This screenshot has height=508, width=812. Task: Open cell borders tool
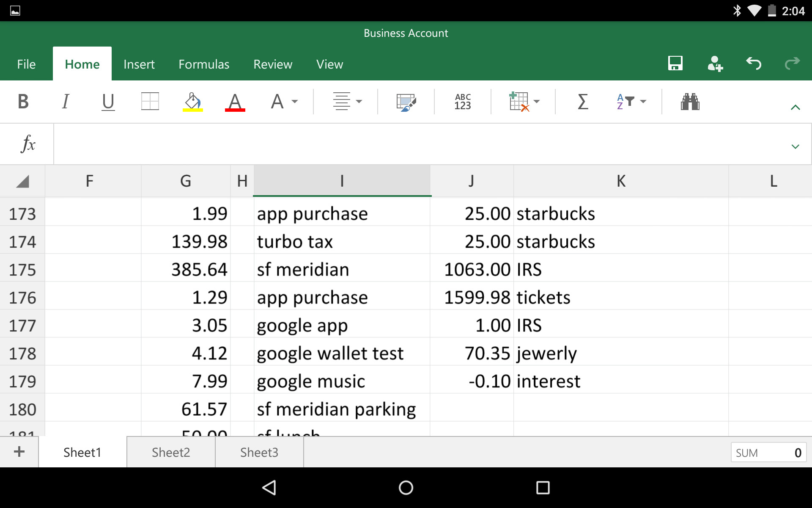pyautogui.click(x=150, y=102)
